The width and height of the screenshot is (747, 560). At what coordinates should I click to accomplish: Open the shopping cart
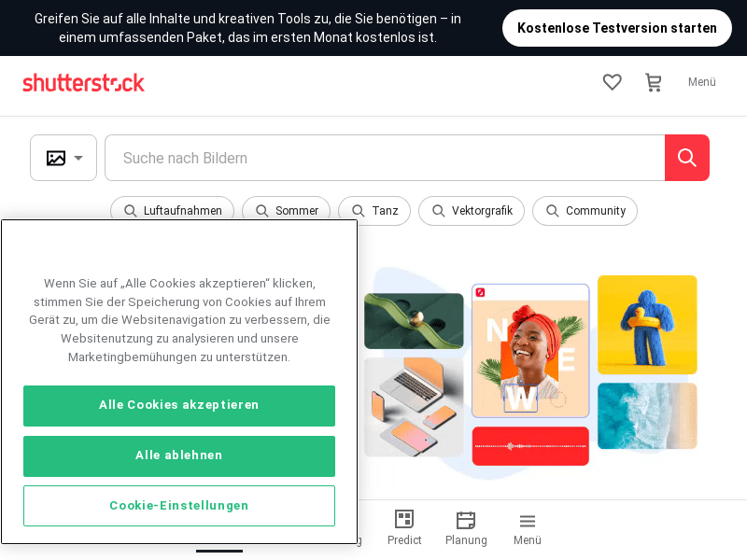pos(654,82)
